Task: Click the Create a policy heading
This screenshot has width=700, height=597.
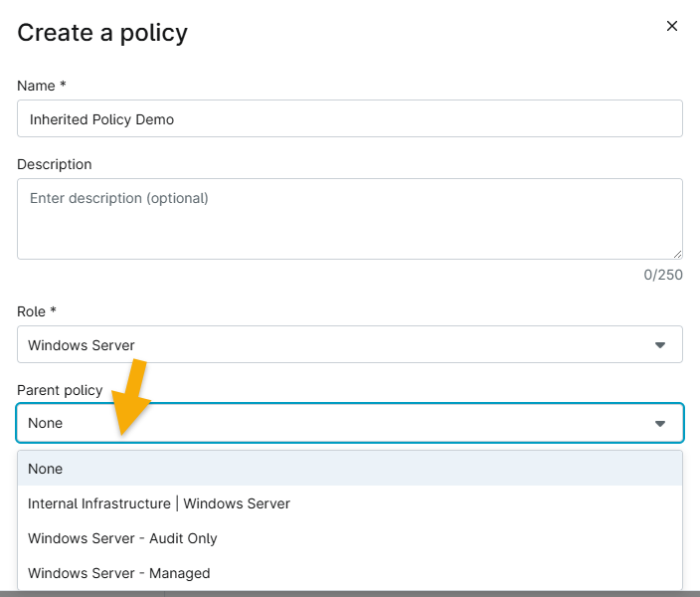Action: [102, 33]
